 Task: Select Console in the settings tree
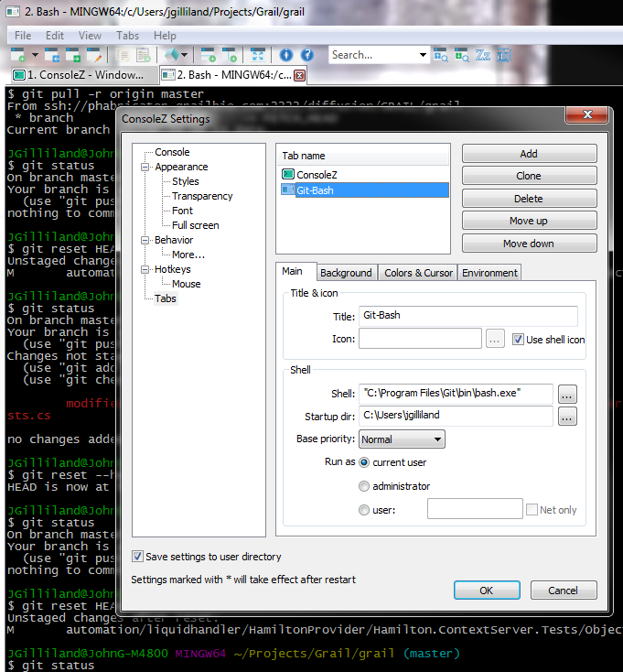pos(172,152)
